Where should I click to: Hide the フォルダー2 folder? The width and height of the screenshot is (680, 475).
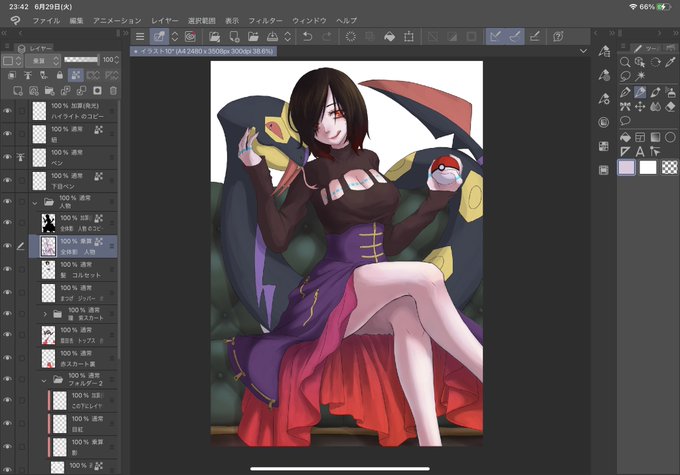pos(7,379)
